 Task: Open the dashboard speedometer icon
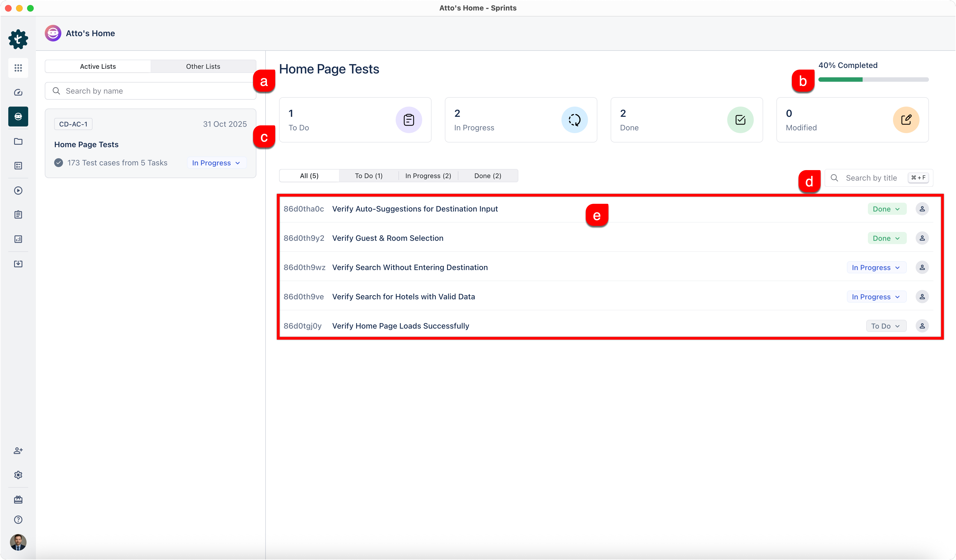point(18,93)
